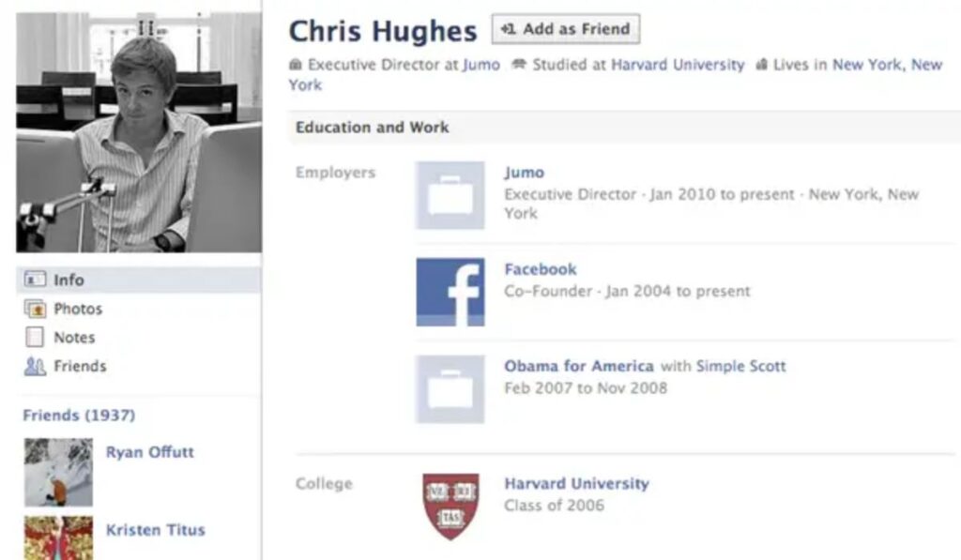This screenshot has width=961, height=560.
Task: Open Harvard University link in header summary
Action: click(678, 65)
